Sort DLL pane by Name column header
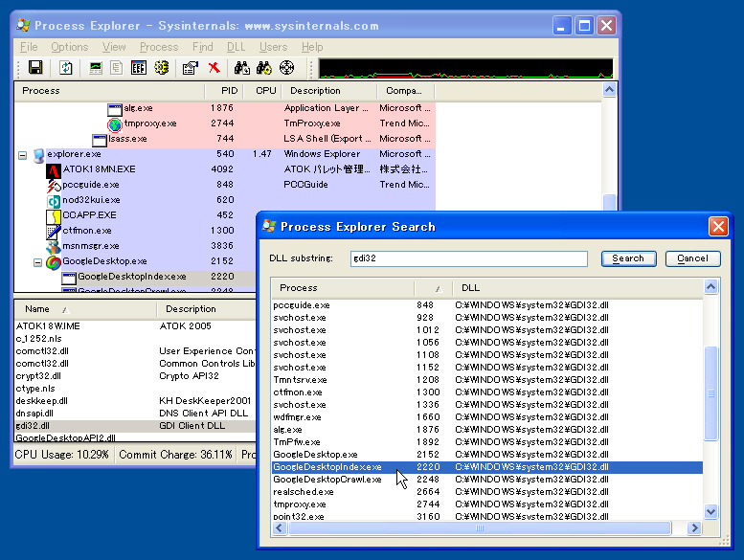Image resolution: width=744 pixels, height=560 pixels. [85, 309]
